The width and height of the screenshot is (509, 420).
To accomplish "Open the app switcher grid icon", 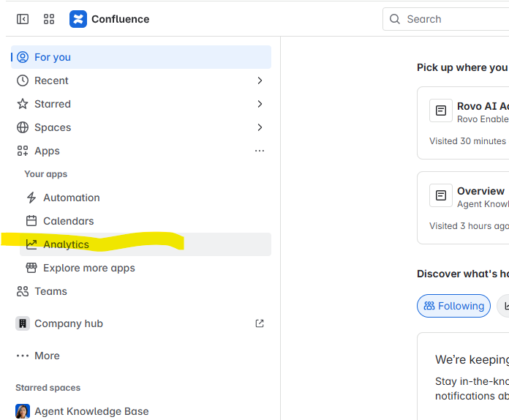I will click(49, 19).
